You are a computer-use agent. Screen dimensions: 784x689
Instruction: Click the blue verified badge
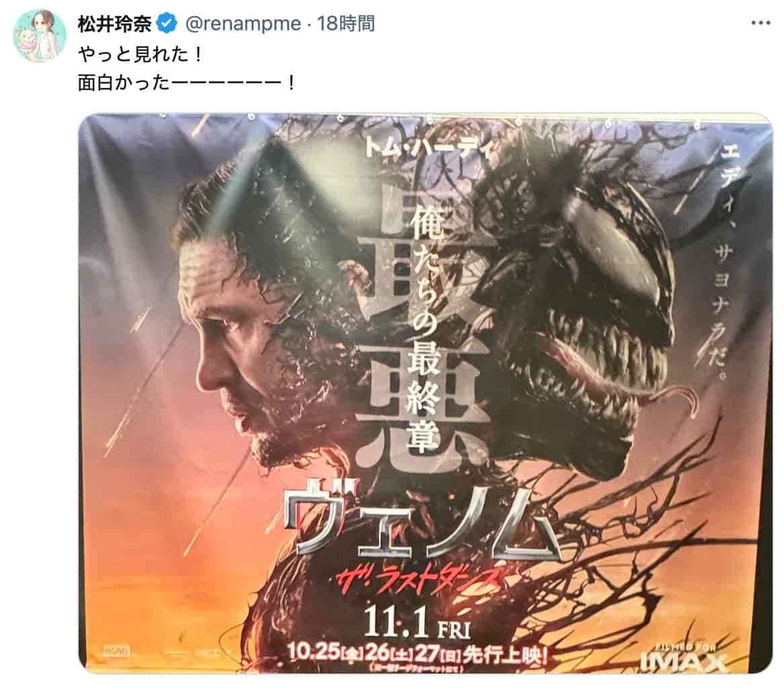coord(167,24)
